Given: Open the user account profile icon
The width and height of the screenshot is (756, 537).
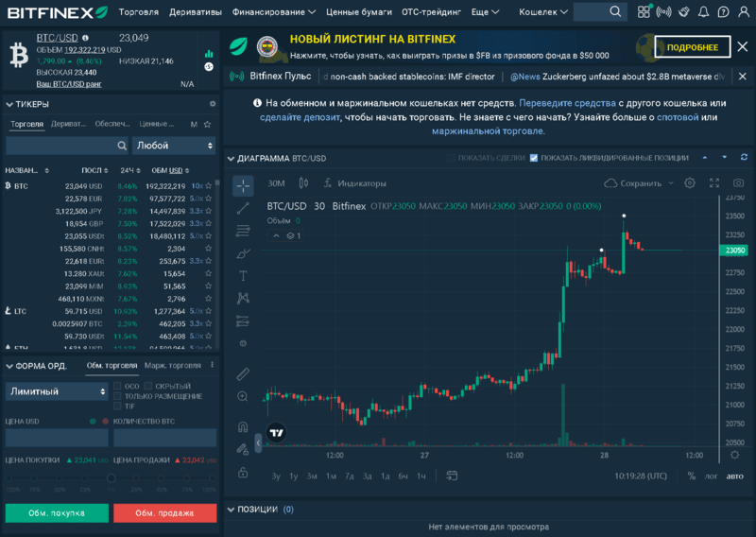Looking at the screenshot, I should pyautogui.click(x=744, y=12).
